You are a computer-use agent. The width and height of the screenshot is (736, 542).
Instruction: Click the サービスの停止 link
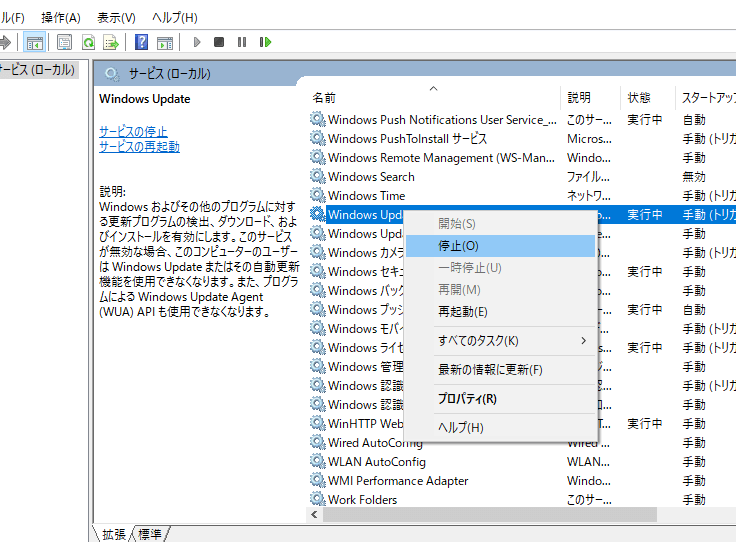133,132
